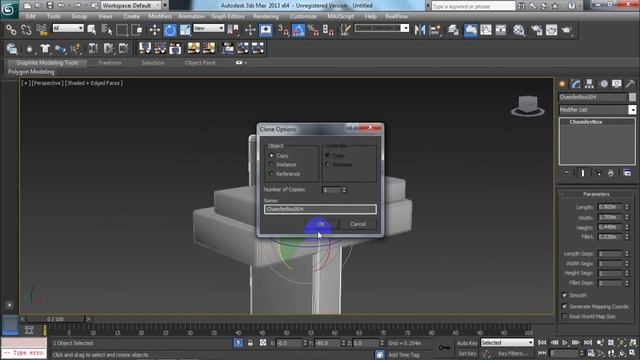
Task: Open the MAXScript menu
Action: [x=340, y=16]
